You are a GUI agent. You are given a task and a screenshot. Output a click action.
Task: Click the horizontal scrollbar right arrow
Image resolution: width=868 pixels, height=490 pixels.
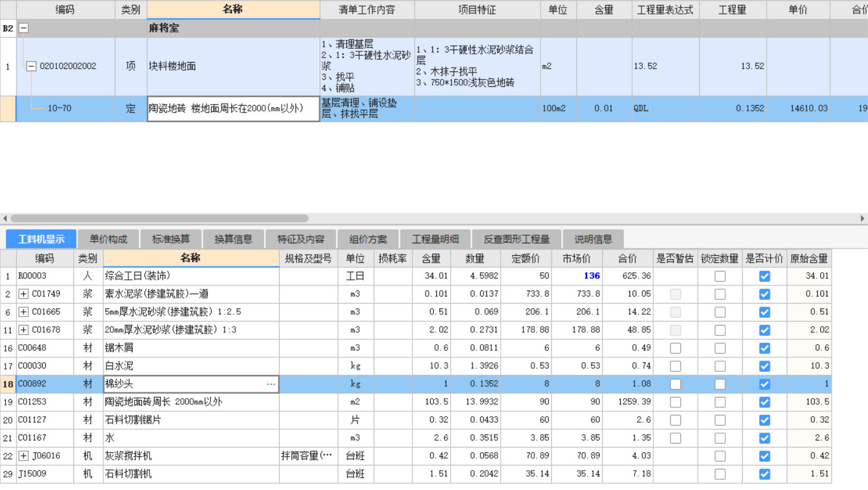pyautogui.click(x=862, y=218)
